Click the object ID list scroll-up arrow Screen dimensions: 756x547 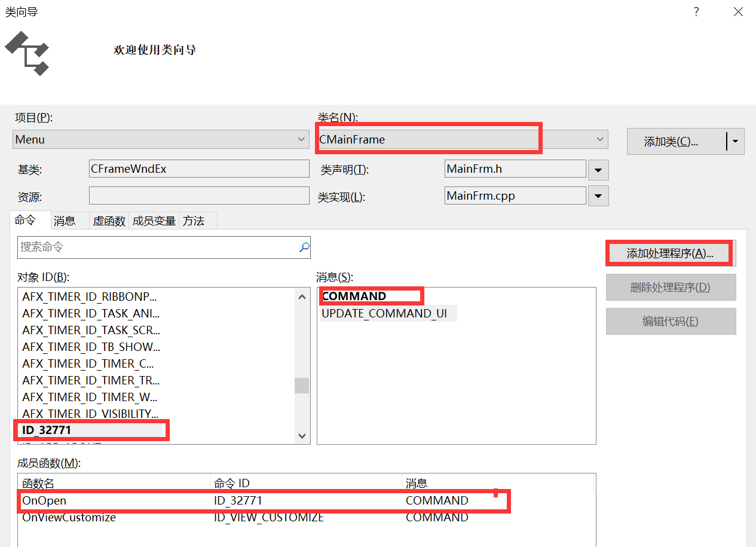(302, 296)
